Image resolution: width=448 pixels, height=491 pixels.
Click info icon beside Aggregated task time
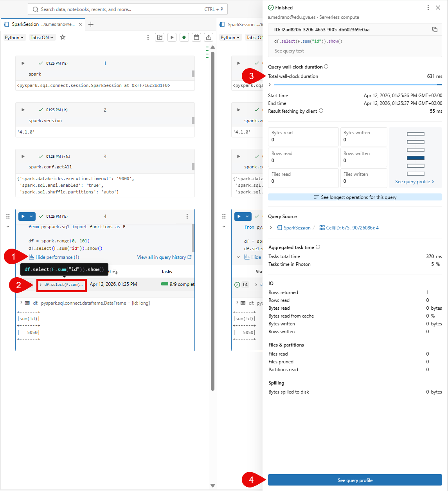point(318,247)
